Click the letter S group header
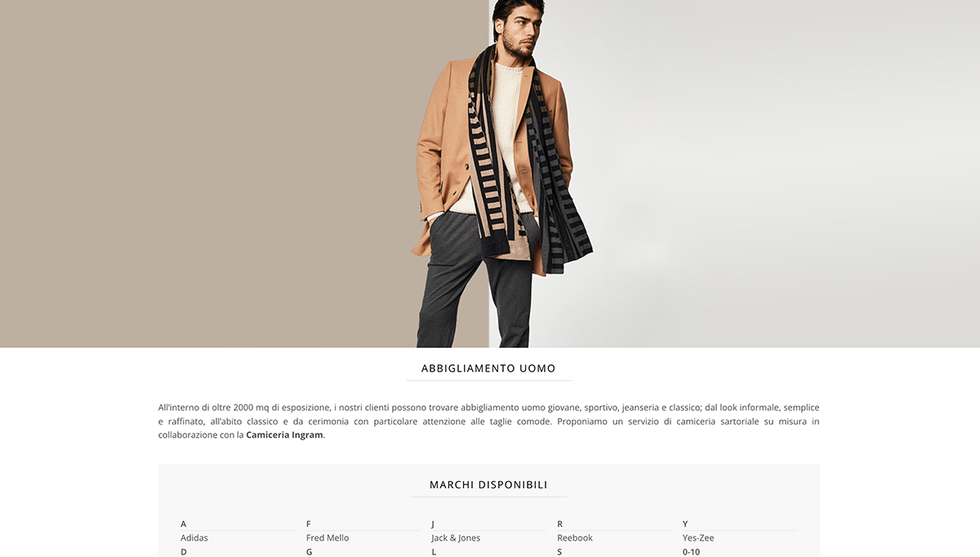 click(559, 552)
